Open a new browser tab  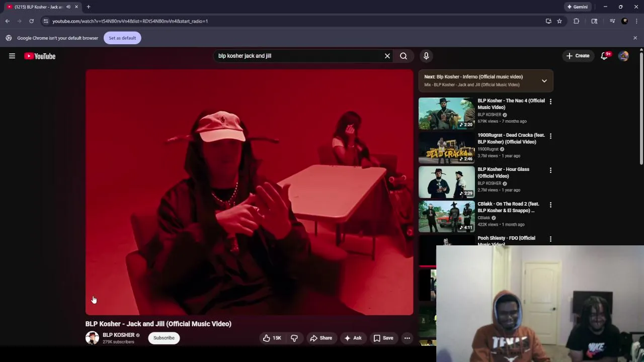click(x=89, y=7)
